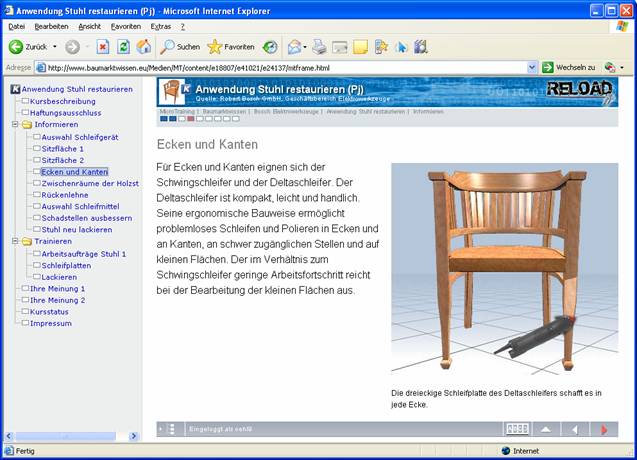Go to previous page with white left arrow
The height and width of the screenshot is (460, 637).
click(x=574, y=429)
